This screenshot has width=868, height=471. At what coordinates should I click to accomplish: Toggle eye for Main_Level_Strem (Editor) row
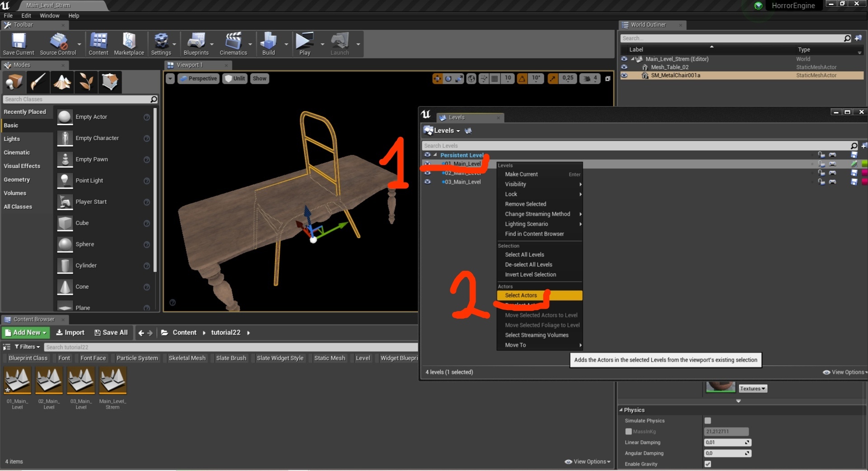(624, 59)
